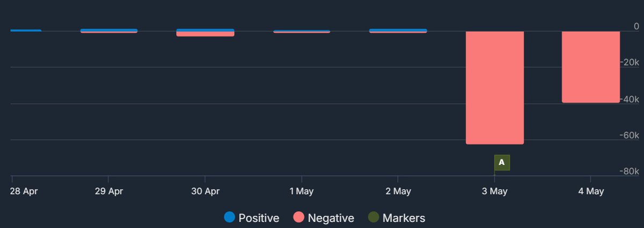The width and height of the screenshot is (644, 228).
Task: Click the 2 May bar
Action: click(398, 31)
